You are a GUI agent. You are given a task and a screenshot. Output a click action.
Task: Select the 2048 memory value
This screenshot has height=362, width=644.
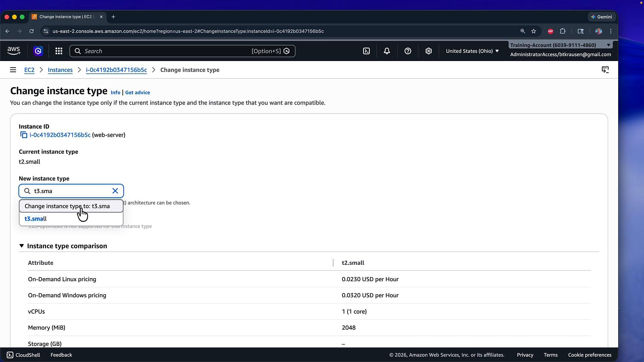click(348, 327)
